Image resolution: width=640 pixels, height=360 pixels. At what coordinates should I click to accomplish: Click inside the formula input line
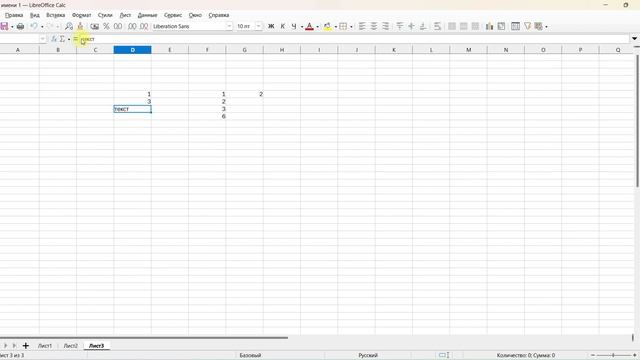click(354, 39)
